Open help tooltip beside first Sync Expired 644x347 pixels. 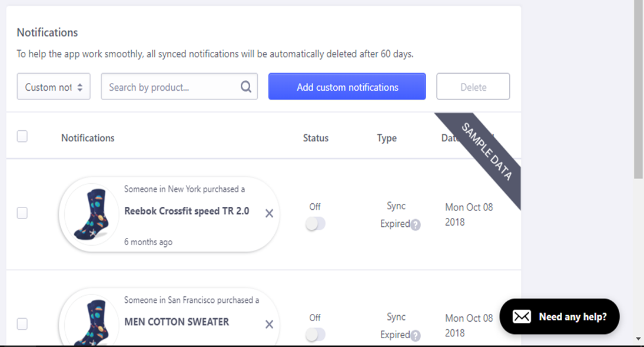(415, 224)
